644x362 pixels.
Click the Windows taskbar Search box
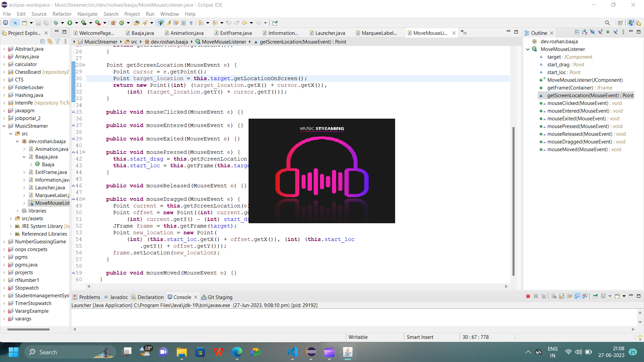pos(70,352)
